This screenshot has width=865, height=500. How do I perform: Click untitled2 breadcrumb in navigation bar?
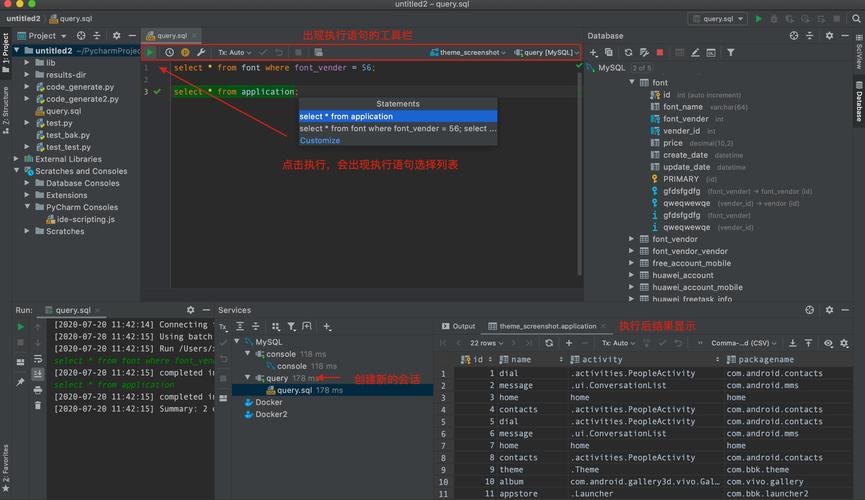tap(23, 19)
